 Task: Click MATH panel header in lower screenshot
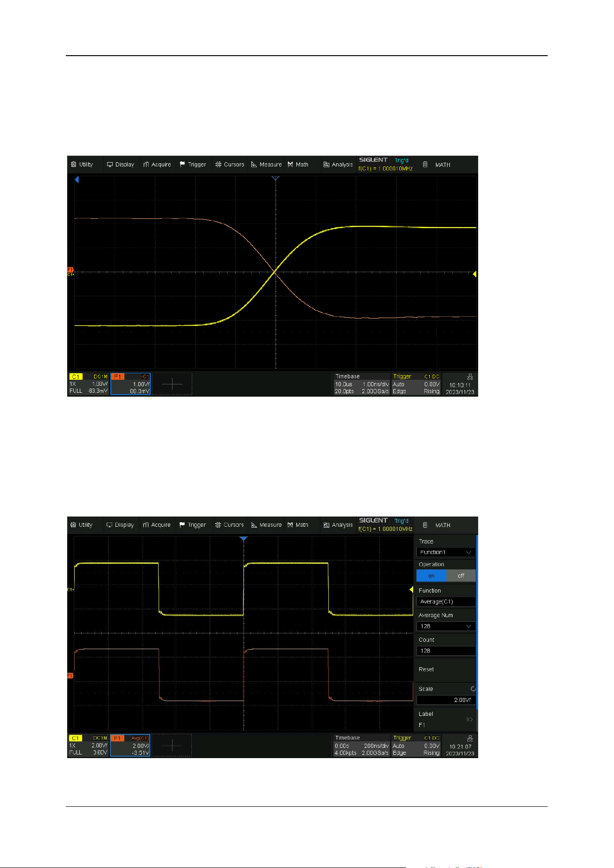point(445,525)
